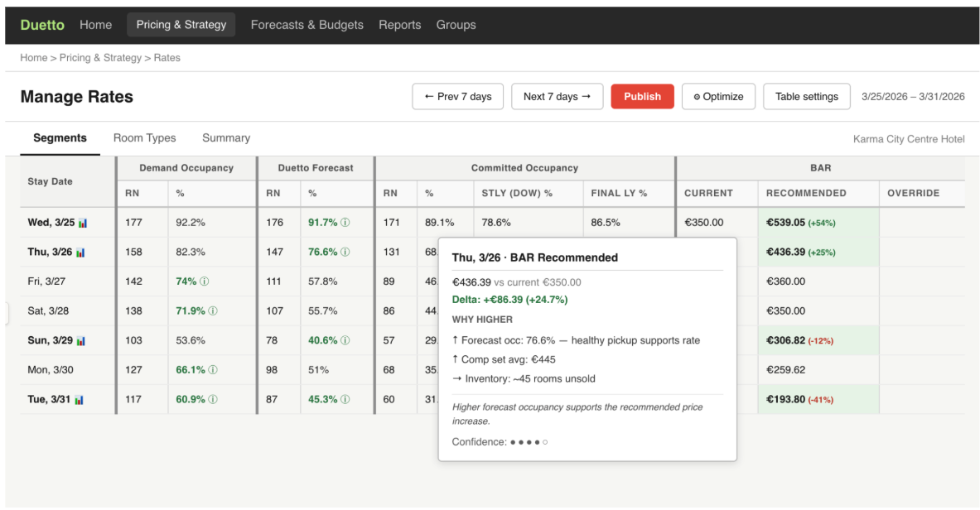Open the Home menu in top bar
Viewport: 980px width, 510px height.
(x=95, y=25)
